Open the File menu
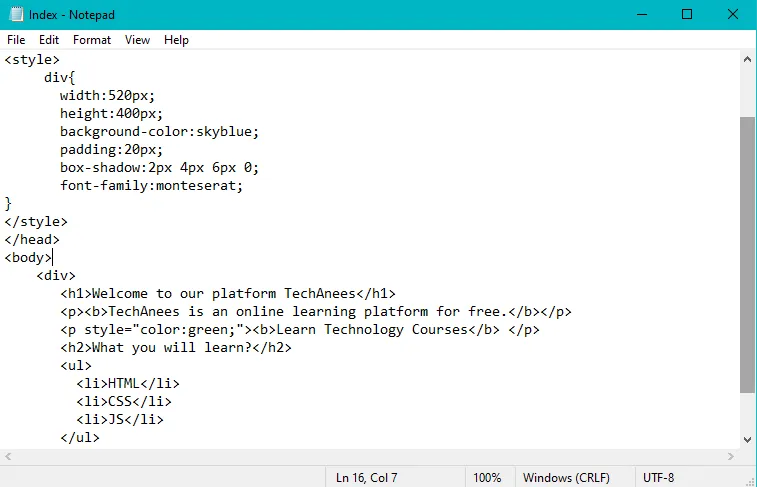 pos(16,40)
